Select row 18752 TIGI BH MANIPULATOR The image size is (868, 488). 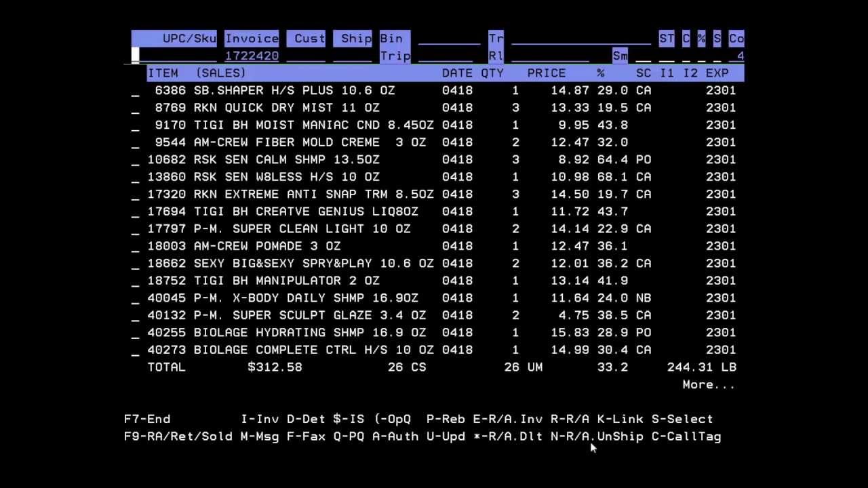(x=433, y=281)
